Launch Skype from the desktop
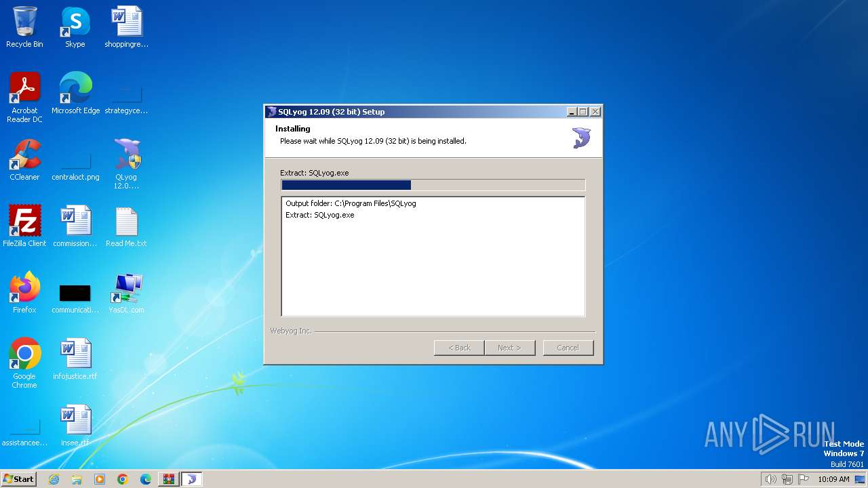The height and width of the screenshot is (488, 868). click(75, 28)
